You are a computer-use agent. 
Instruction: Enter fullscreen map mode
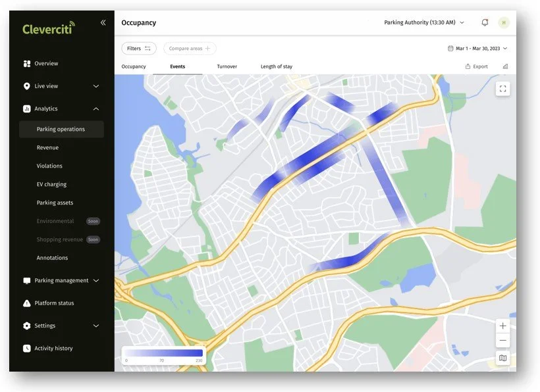(x=502, y=87)
